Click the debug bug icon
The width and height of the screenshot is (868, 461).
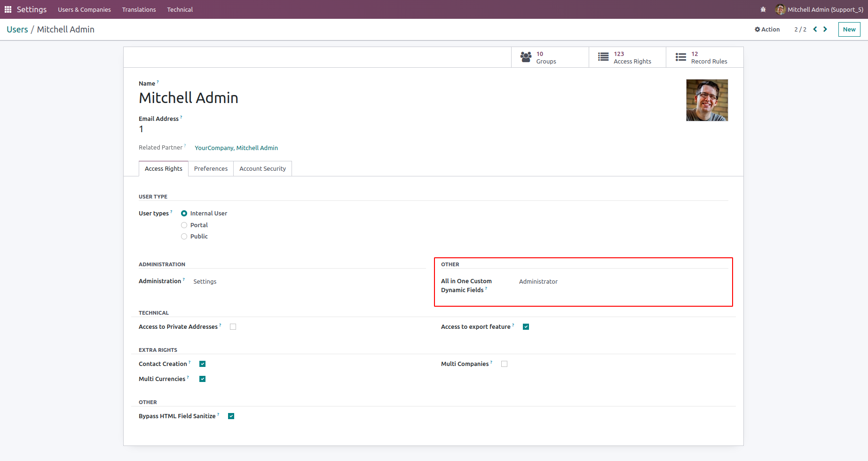click(763, 9)
